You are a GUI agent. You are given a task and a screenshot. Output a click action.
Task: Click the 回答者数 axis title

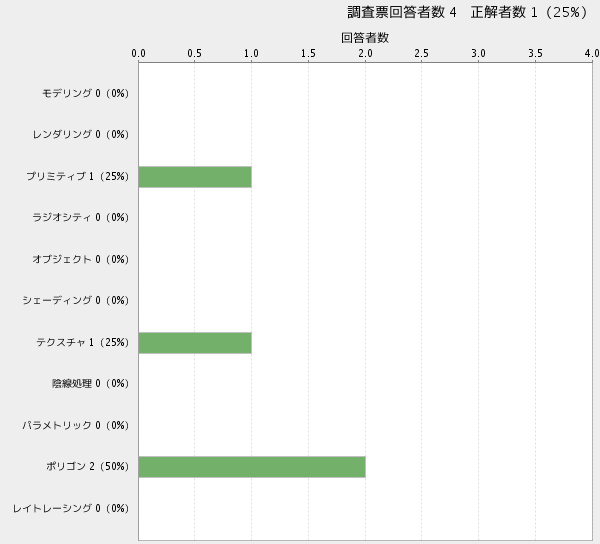coord(365,37)
